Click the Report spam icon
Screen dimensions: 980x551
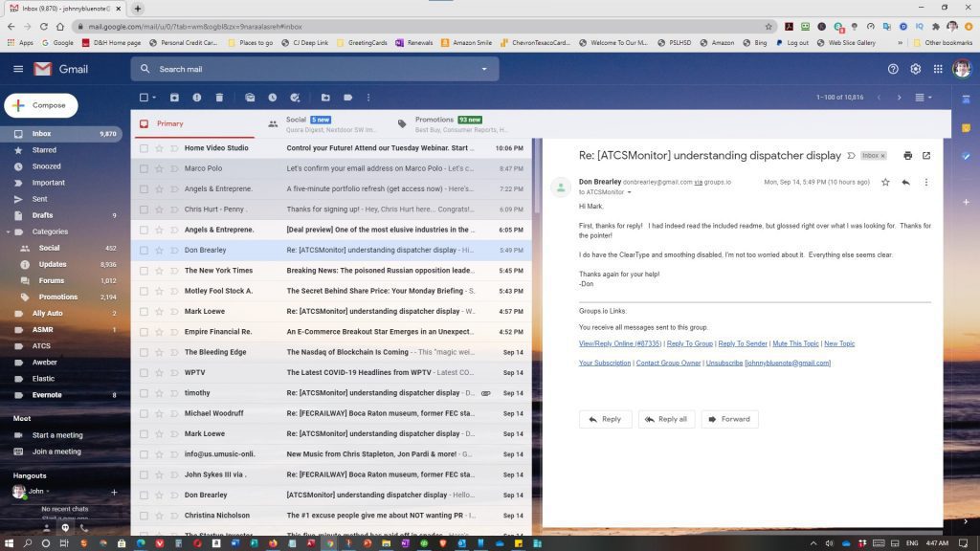197,98
